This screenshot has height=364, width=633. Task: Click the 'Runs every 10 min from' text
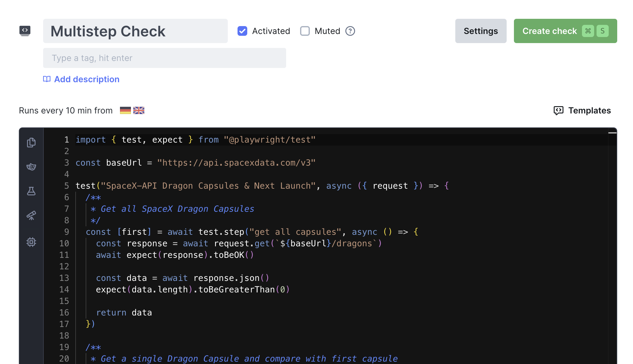[x=66, y=110]
